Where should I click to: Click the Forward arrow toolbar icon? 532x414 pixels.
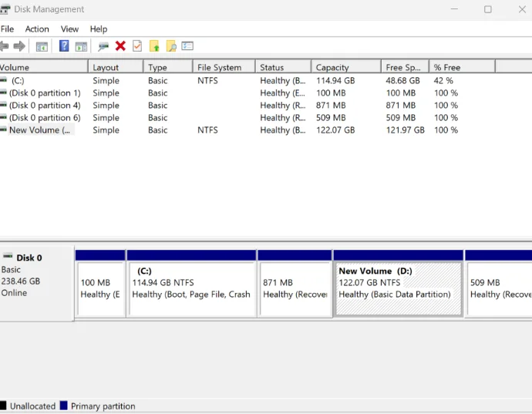pyautogui.click(x=19, y=45)
